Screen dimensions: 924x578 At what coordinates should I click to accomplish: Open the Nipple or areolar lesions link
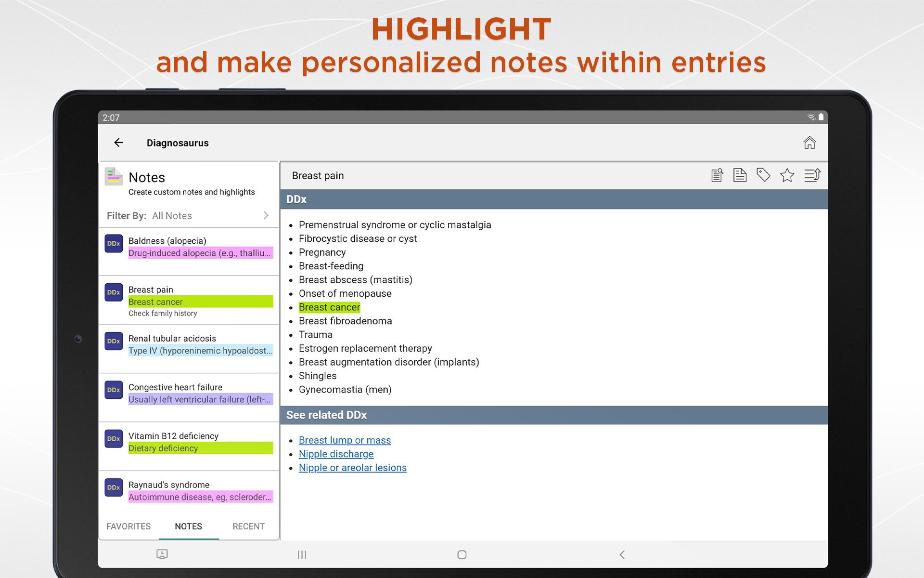[352, 468]
